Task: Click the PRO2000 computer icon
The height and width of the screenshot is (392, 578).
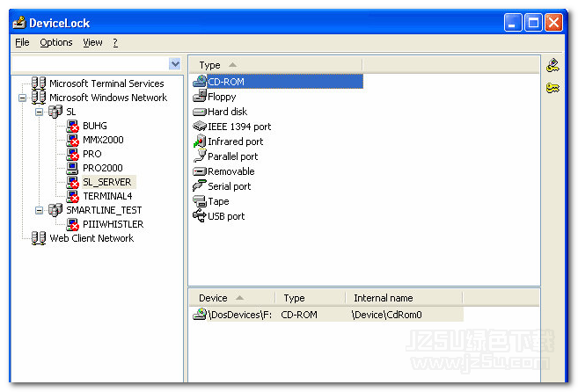Action: 72,168
